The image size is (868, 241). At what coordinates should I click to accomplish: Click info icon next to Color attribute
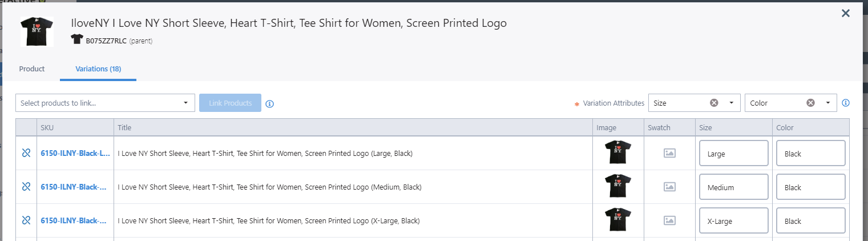846,103
